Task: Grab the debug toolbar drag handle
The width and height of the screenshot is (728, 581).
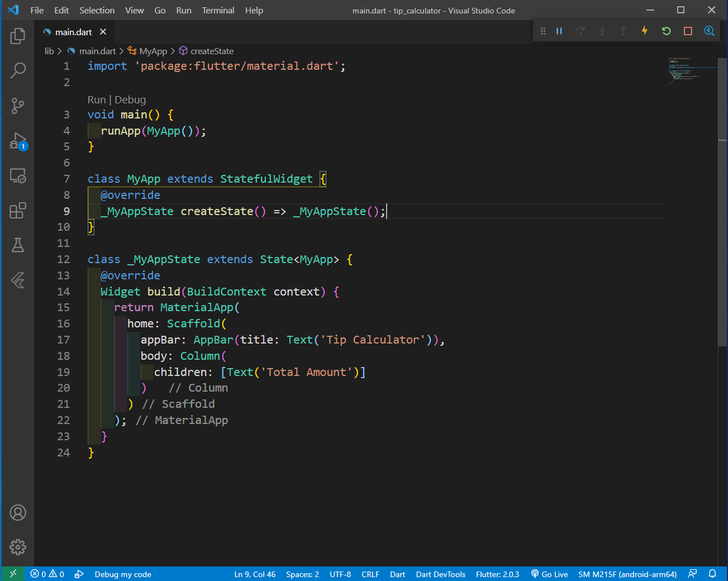Action: click(543, 31)
